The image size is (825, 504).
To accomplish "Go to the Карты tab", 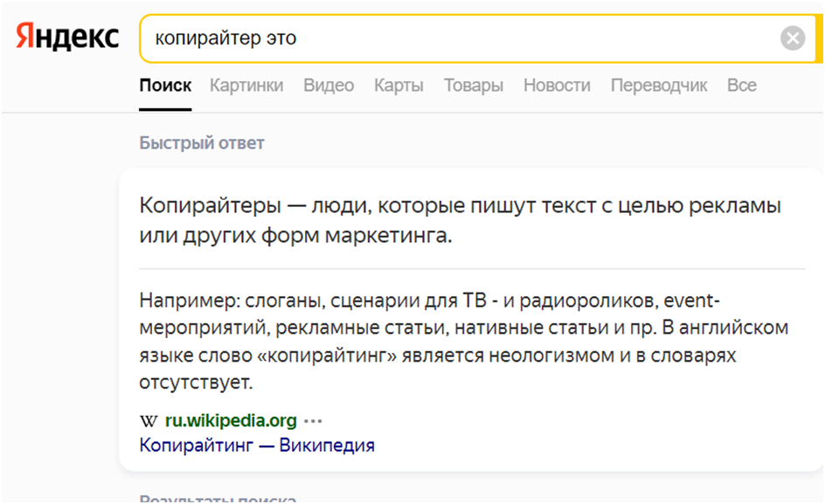I will (399, 86).
